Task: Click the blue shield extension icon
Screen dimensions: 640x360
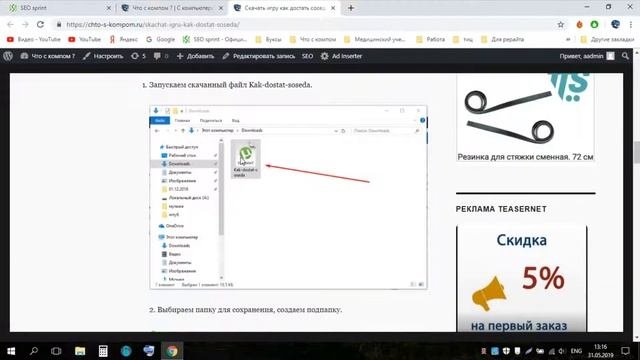Action: (615, 24)
